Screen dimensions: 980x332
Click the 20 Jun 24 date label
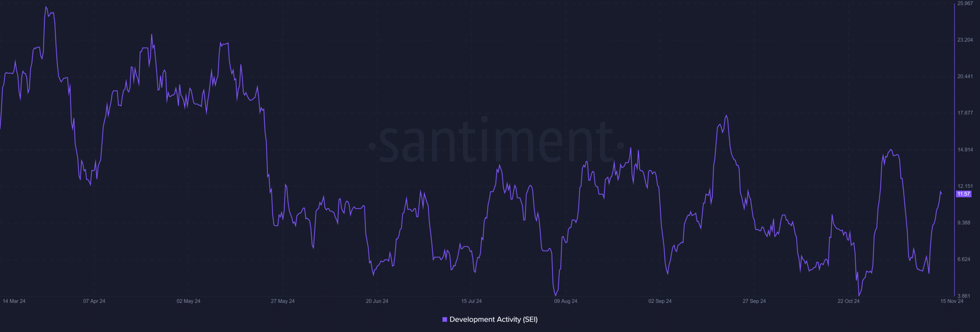coord(377,301)
